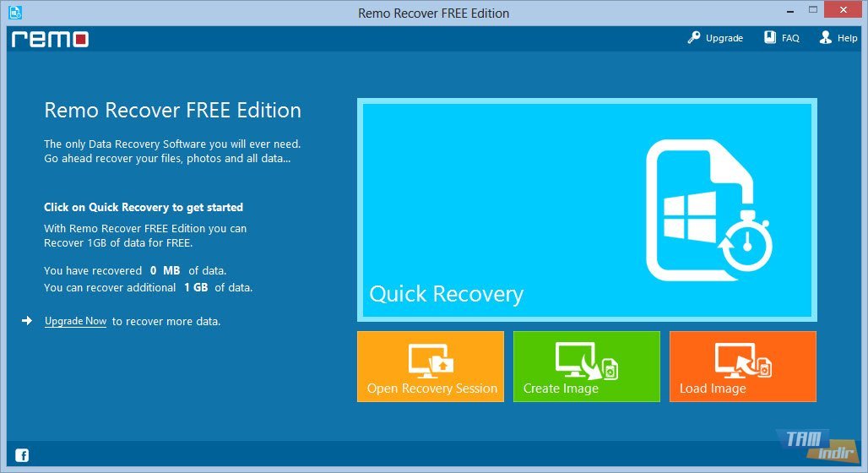Viewport: 868px width, 473px height.
Task: Click the Upgrade key icon
Action: point(693,38)
